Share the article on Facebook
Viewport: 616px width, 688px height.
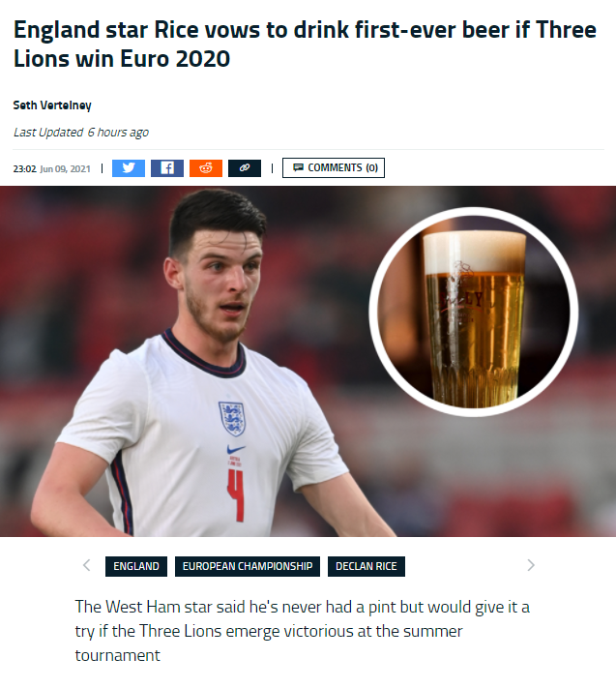(167, 168)
